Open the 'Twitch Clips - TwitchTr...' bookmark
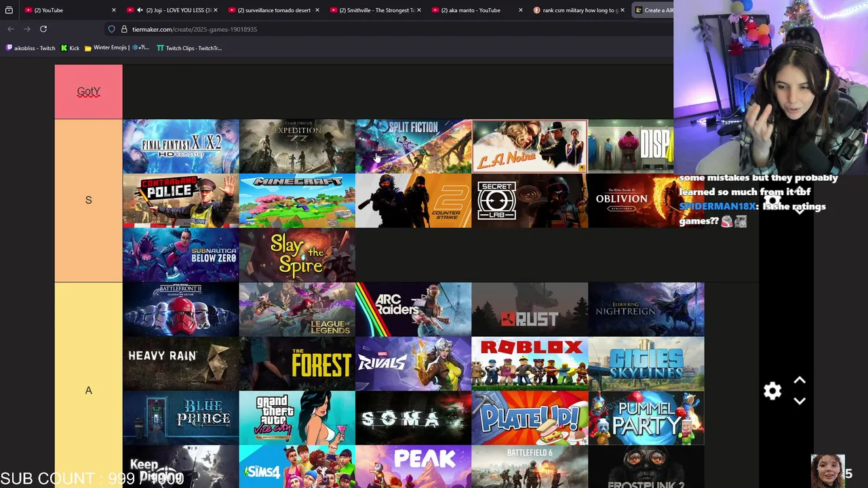 pos(189,48)
